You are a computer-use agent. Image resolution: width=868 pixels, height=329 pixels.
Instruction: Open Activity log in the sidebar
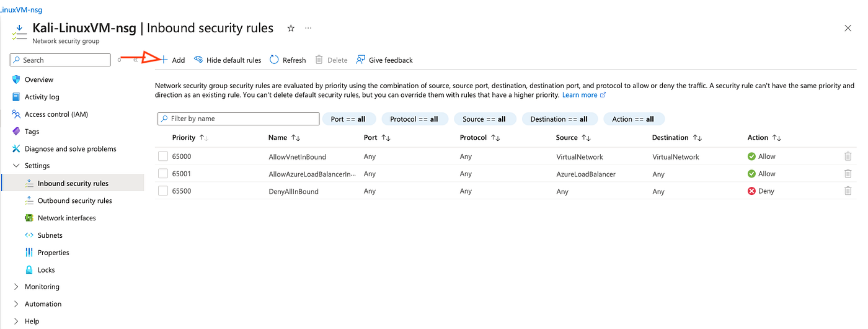42,97
